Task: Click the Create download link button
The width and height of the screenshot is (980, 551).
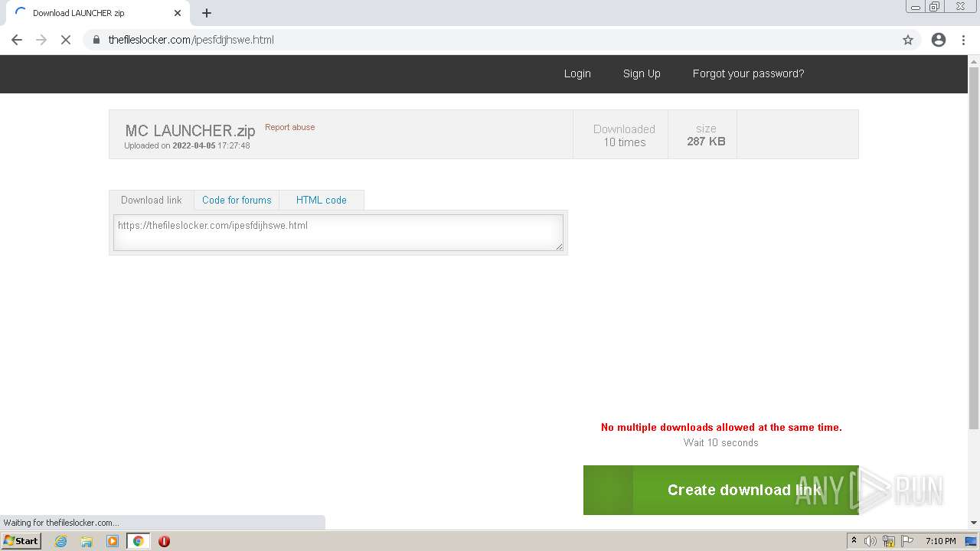Action: (720, 490)
